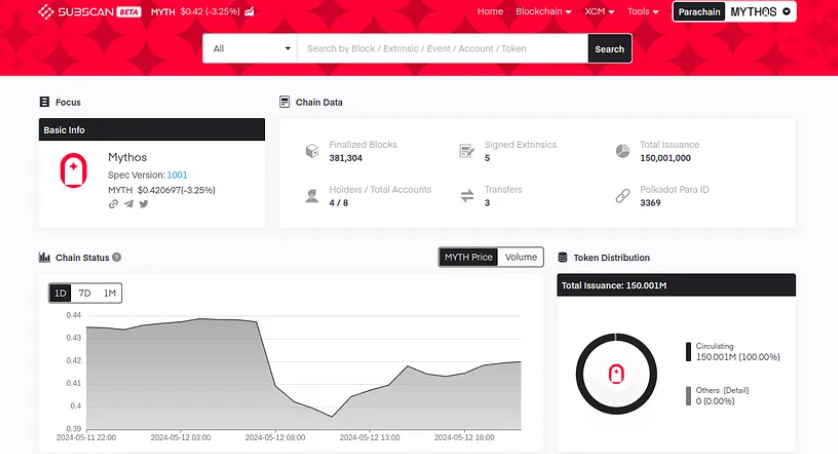The width and height of the screenshot is (838, 454).
Task: Click the Mythos chain logo in Basic Info
Action: tap(73, 171)
